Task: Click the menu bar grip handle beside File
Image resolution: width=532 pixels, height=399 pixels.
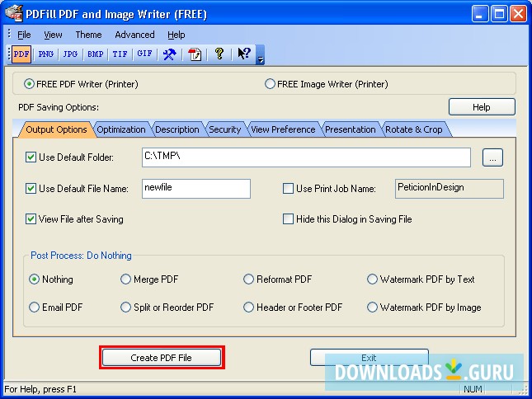Action: (x=9, y=34)
